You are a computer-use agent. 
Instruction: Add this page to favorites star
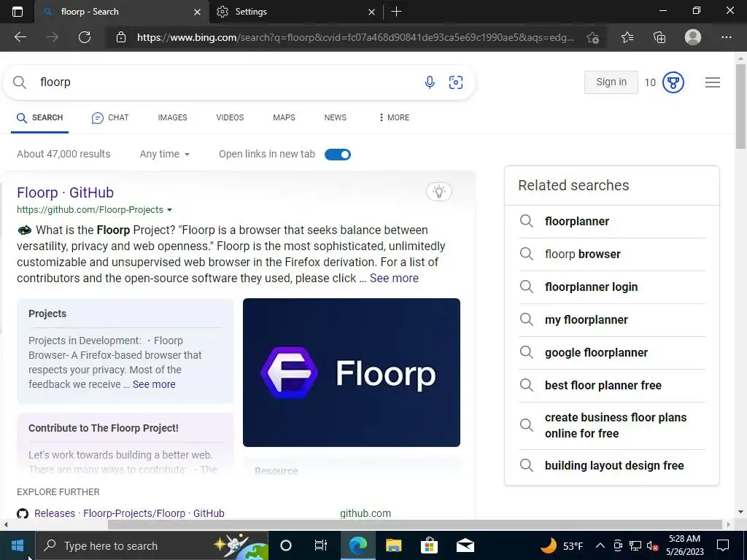click(592, 37)
